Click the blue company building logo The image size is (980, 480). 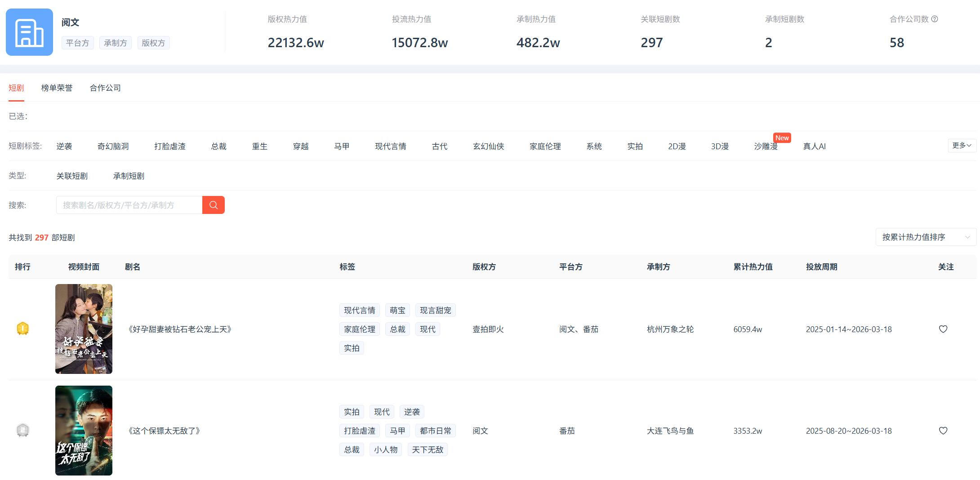tap(29, 32)
